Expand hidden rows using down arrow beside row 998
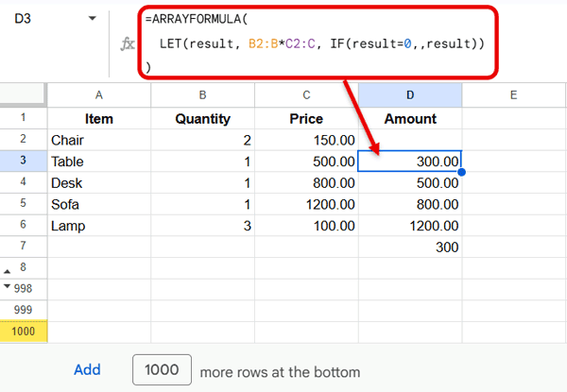Image resolution: width=567 pixels, height=392 pixels. coord(7,286)
